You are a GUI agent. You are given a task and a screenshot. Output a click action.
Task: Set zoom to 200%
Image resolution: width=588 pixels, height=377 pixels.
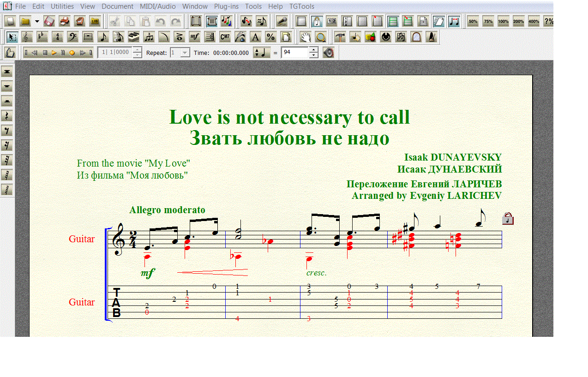pyautogui.click(x=519, y=21)
